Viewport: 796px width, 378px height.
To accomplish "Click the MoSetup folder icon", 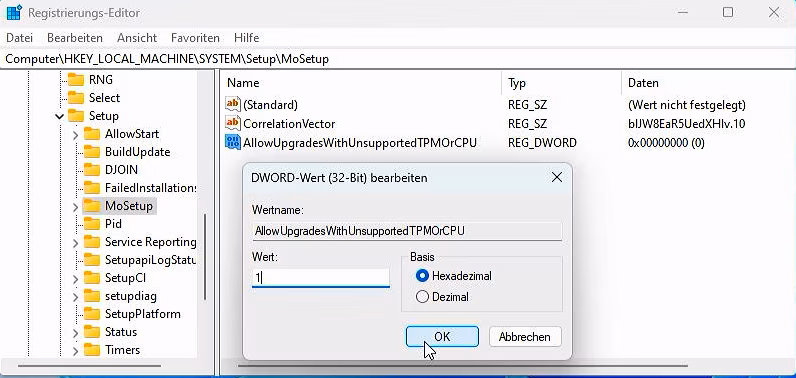I will (x=92, y=206).
